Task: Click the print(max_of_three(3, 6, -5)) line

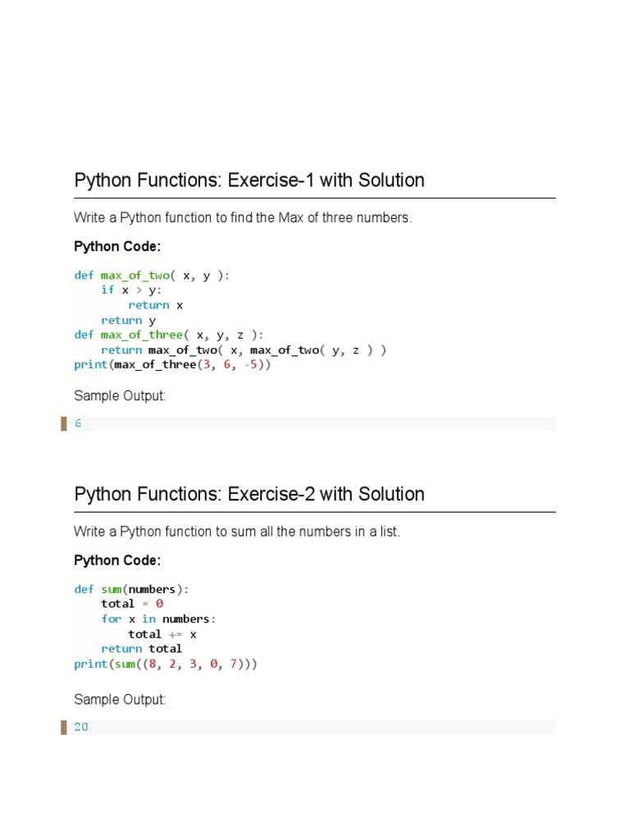Action: 172,364
